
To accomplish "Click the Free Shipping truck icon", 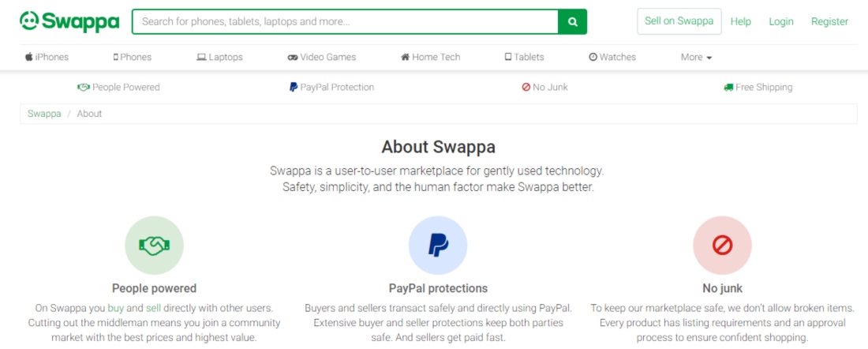I will [728, 88].
